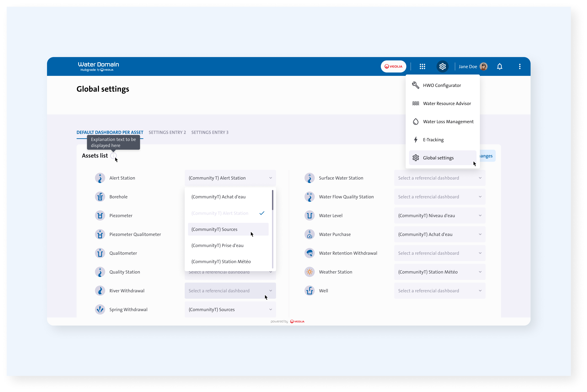587x392 pixels.
Task: Choose (CommunityT) Achat d'eau option in list
Action: 228,197
